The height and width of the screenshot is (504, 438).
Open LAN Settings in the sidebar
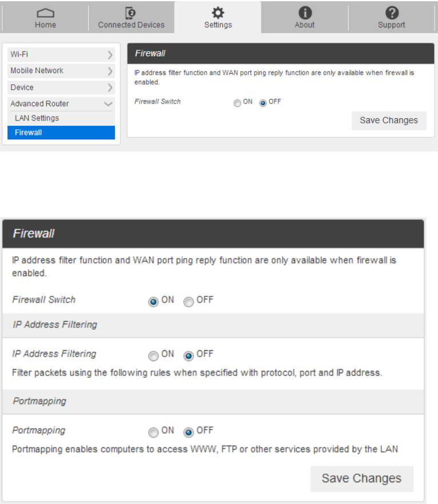pyautogui.click(x=37, y=118)
